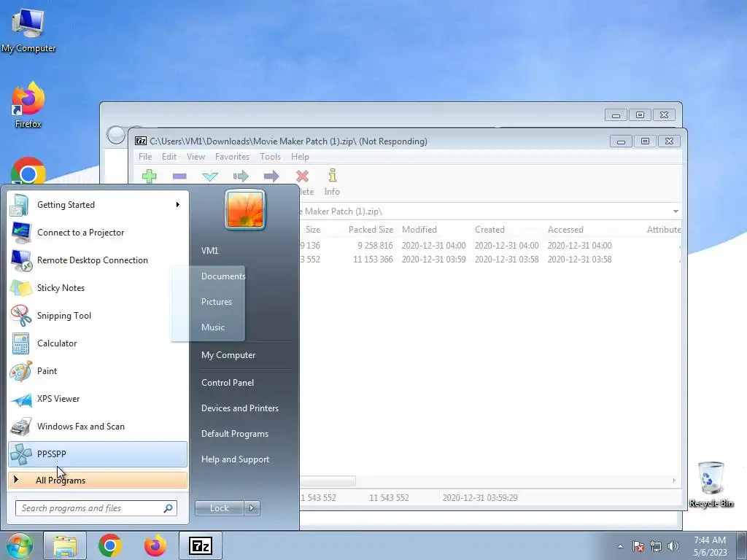Sort by the Packed Size column
The width and height of the screenshot is (747, 560).
371,230
